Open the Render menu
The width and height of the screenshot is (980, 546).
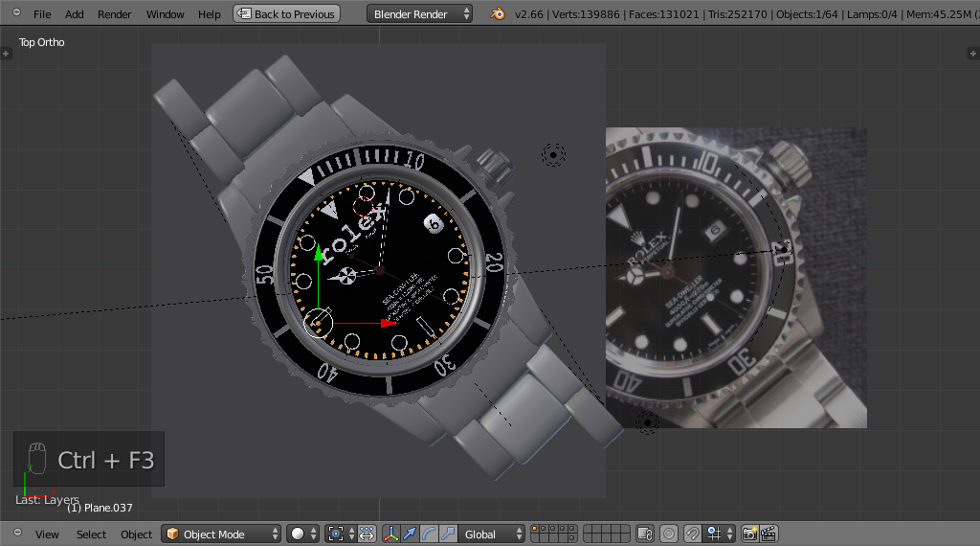coord(115,14)
